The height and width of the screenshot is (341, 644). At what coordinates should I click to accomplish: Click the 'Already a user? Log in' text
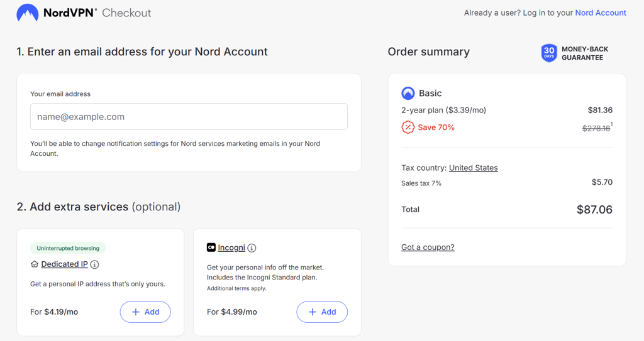[518, 13]
